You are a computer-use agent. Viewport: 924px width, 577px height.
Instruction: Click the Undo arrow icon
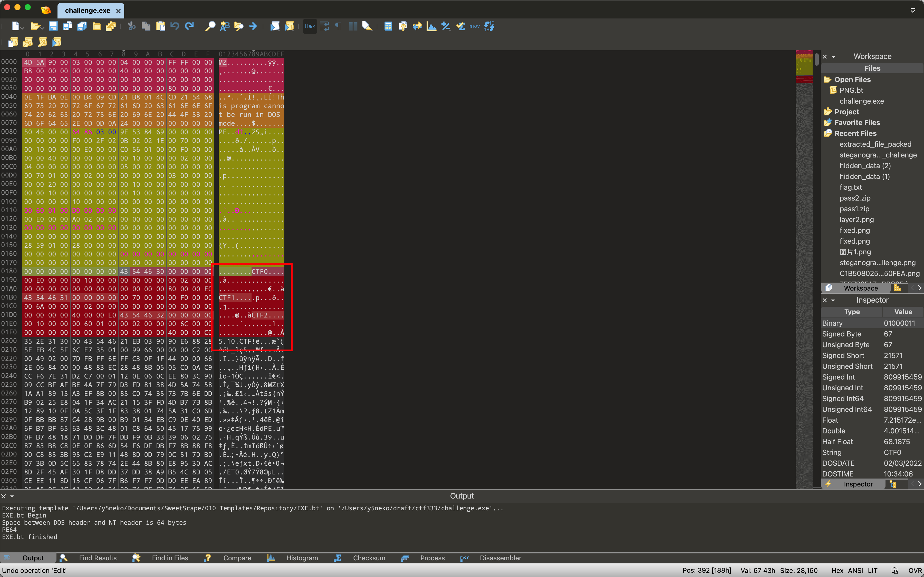[x=175, y=26]
